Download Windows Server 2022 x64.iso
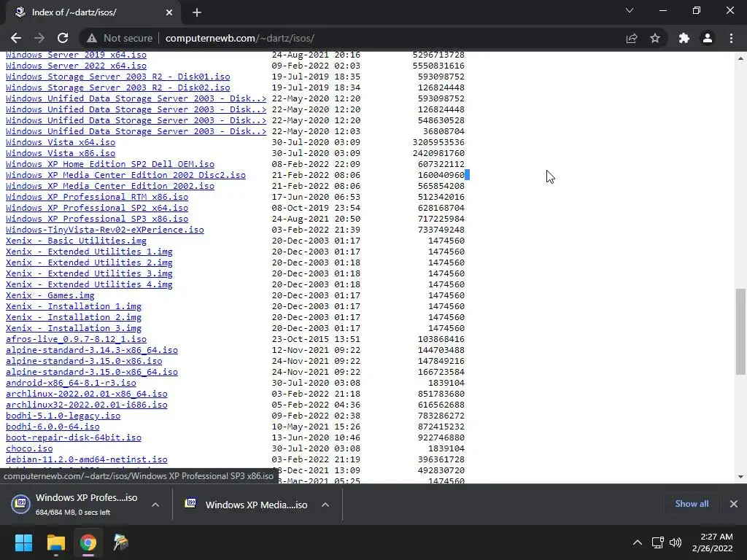This screenshot has height=560, width=747. pos(76,66)
